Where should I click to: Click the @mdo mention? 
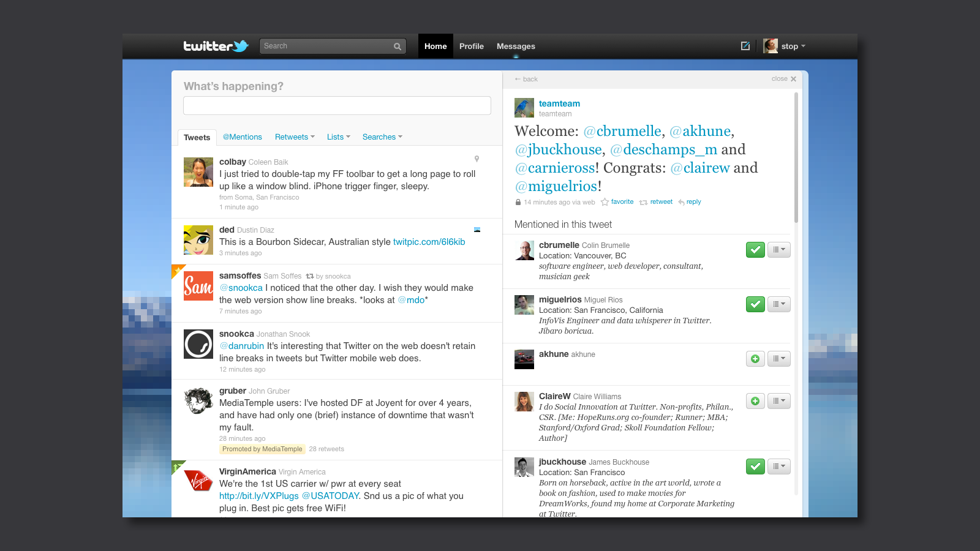(x=411, y=300)
